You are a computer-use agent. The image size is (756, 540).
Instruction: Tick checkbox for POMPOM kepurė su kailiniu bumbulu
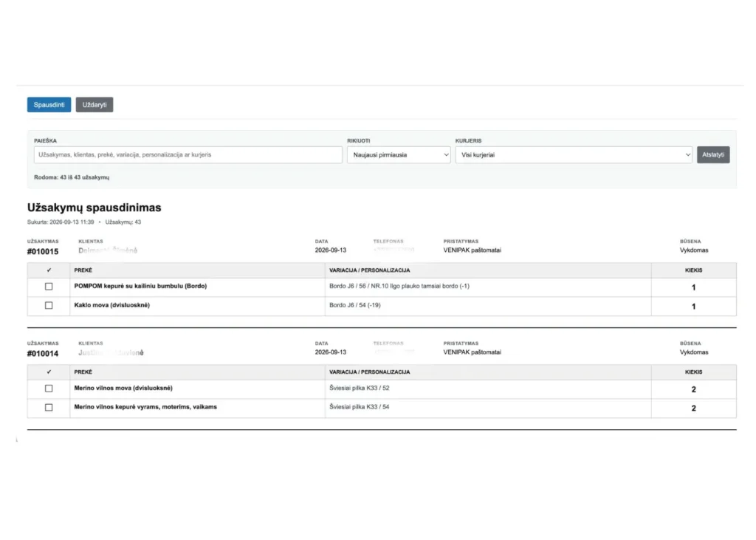[x=49, y=287]
